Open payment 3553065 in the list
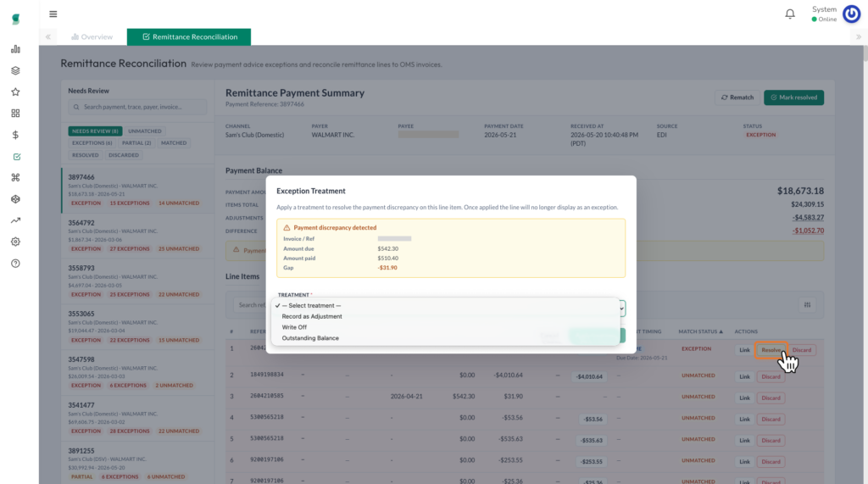The image size is (868, 484). (x=137, y=327)
